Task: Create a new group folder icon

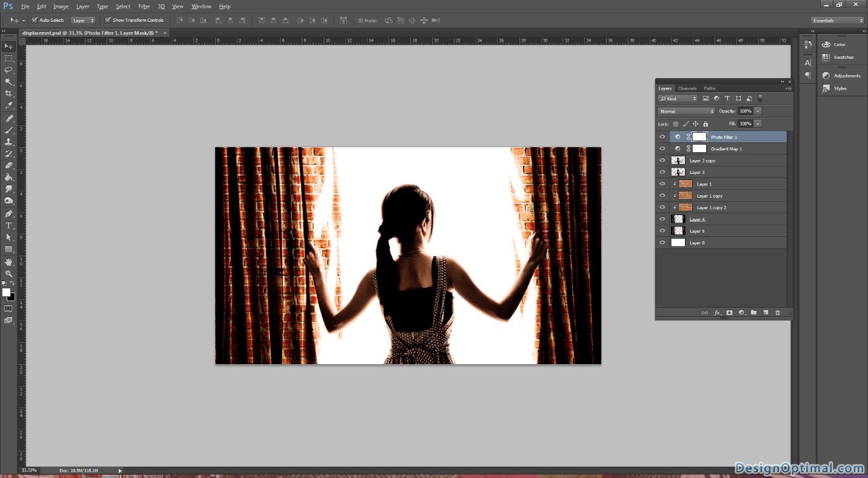Action: tap(753, 313)
